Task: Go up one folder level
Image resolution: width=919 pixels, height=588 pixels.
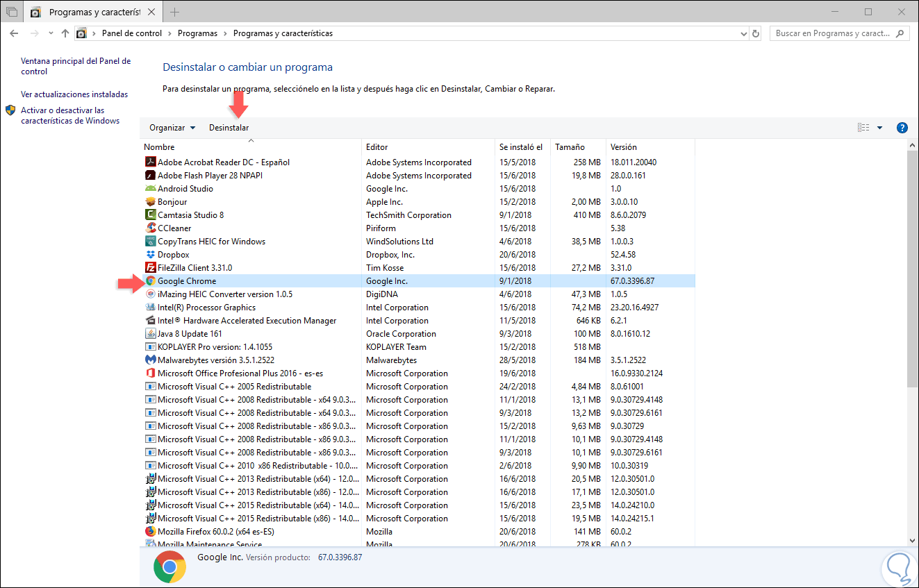Action: coord(65,33)
